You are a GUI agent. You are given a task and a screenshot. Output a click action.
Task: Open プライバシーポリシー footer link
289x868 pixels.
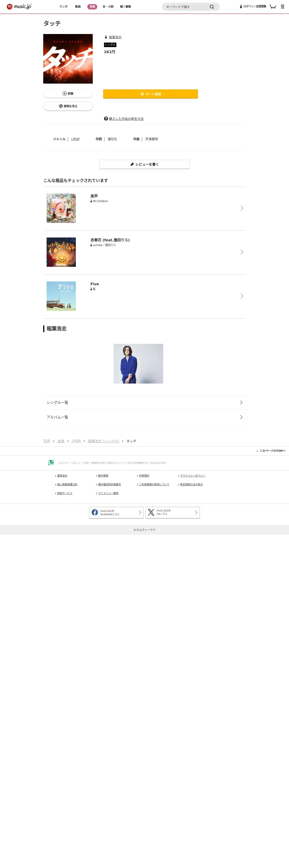192,476
